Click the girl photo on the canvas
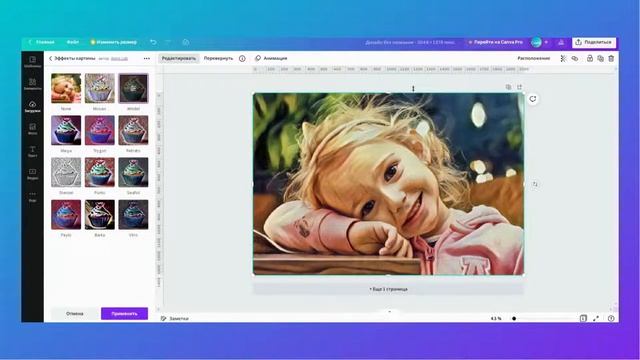 (x=388, y=184)
